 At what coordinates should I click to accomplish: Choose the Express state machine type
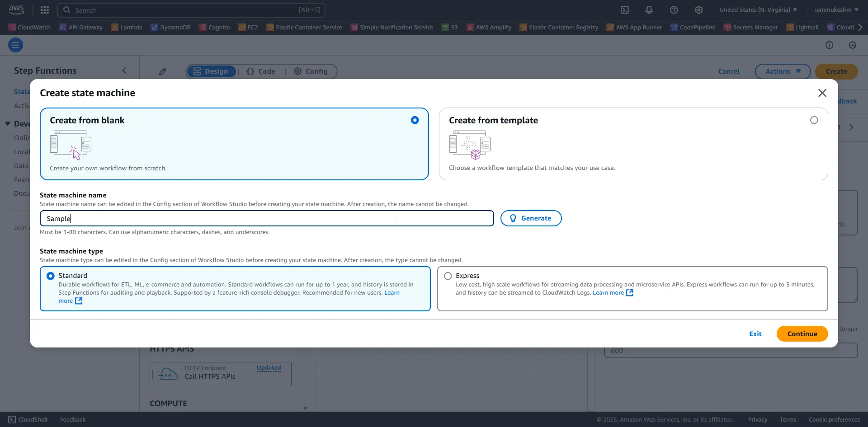(448, 276)
